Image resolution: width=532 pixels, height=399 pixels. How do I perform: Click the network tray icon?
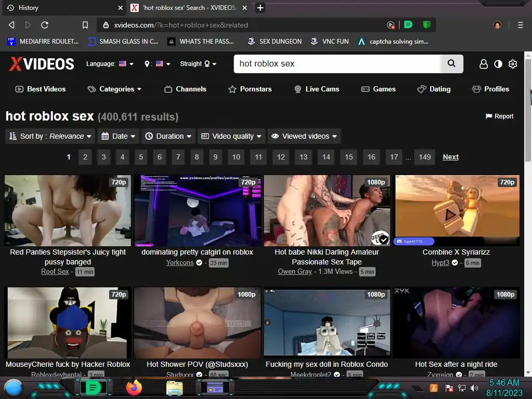[x=461, y=388]
